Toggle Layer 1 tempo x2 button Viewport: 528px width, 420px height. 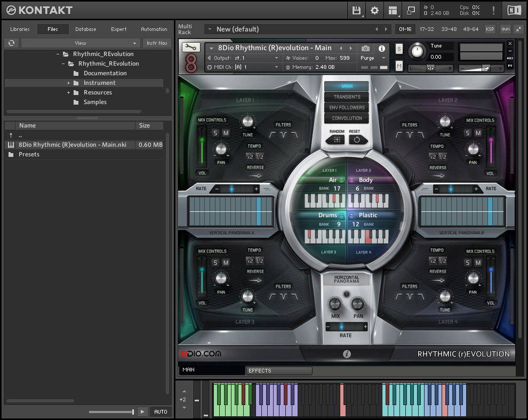click(250, 156)
